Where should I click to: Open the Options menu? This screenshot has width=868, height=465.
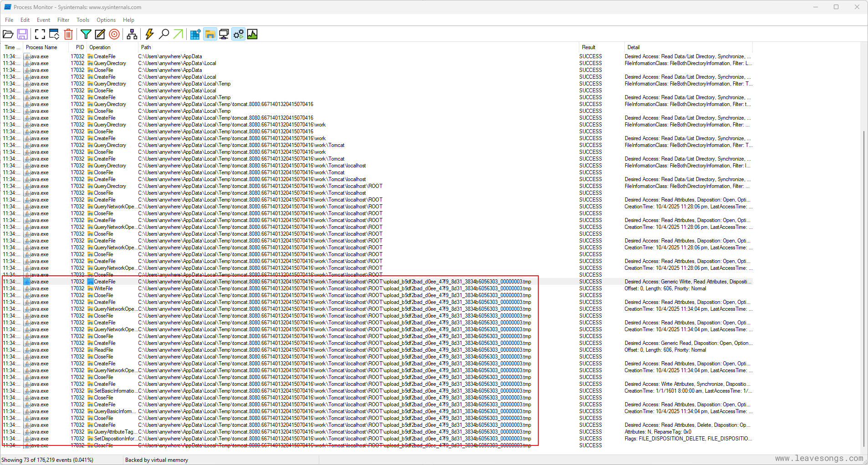106,20
